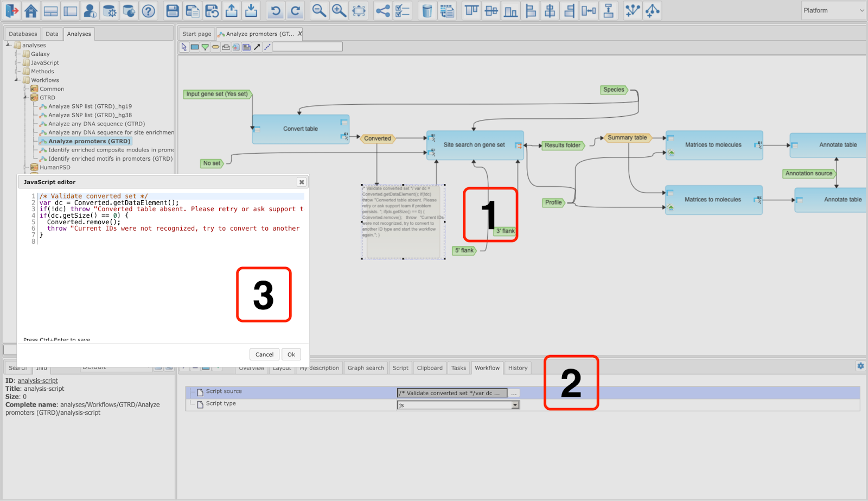Screen dimensions: 868x501
Task: Select the Summary table node
Action: pos(627,138)
